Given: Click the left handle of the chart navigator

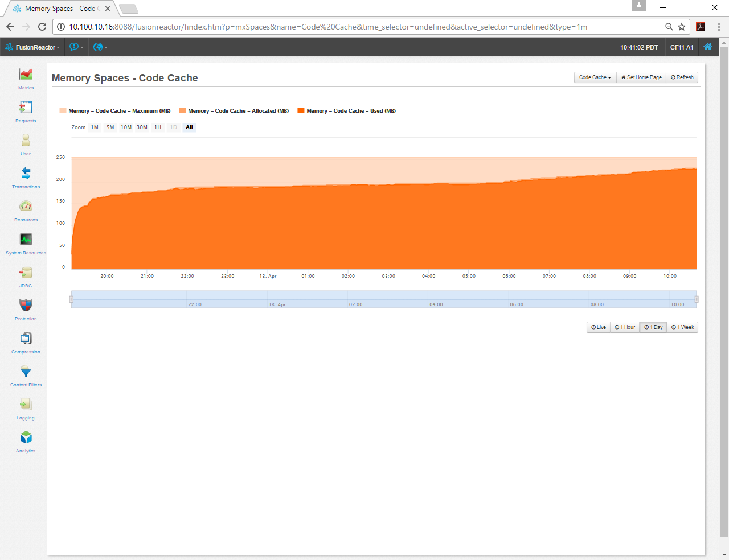Looking at the screenshot, I should pyautogui.click(x=71, y=299).
